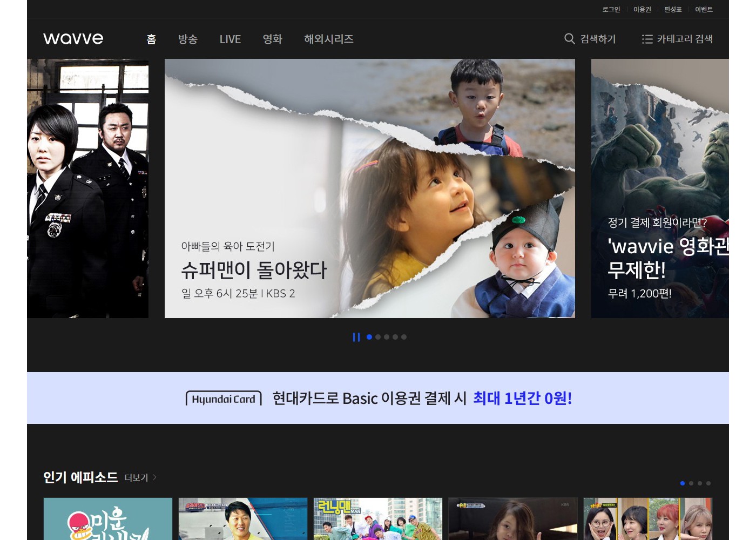Screen dimensions: 756x540
Task: Select the third banner carousel dot
Action: coord(387,337)
